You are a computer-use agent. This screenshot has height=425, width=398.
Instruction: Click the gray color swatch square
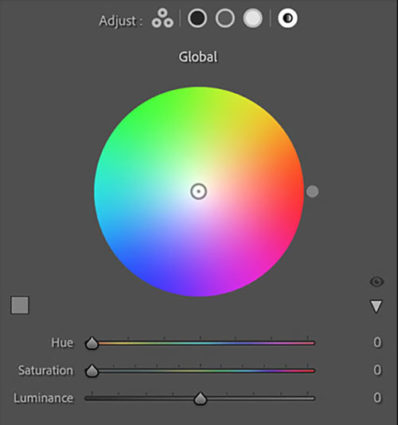click(20, 305)
